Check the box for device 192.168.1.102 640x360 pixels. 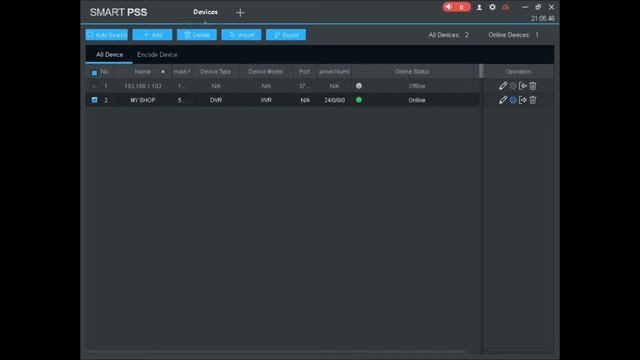(94, 86)
